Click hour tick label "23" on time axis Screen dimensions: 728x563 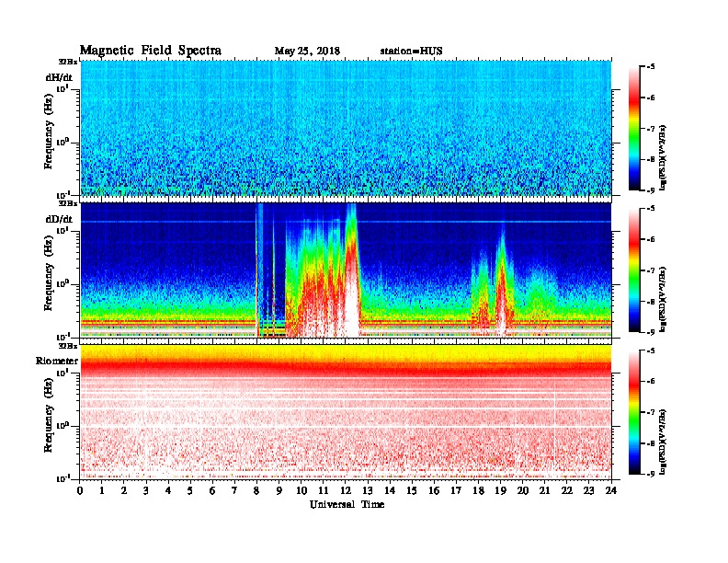588,491
